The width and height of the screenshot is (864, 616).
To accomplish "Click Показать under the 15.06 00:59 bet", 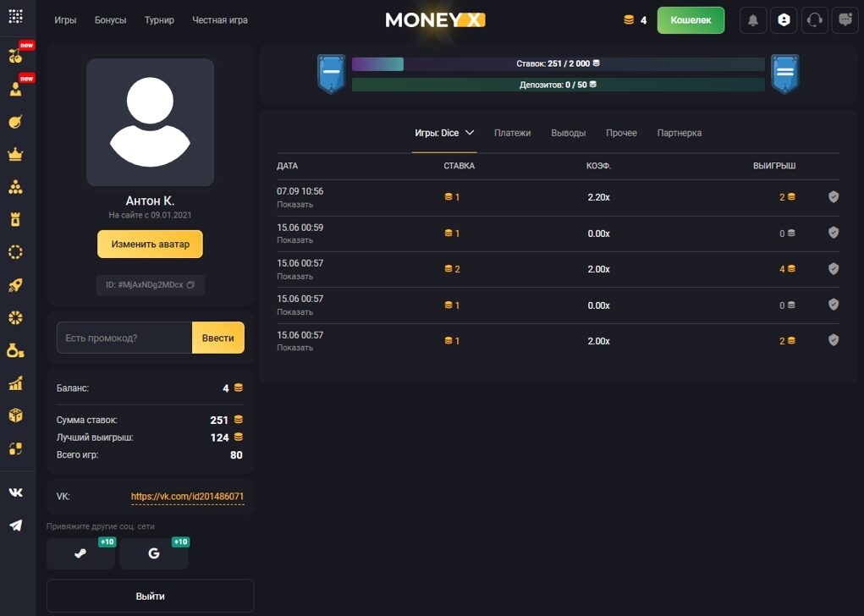I will tap(294, 240).
